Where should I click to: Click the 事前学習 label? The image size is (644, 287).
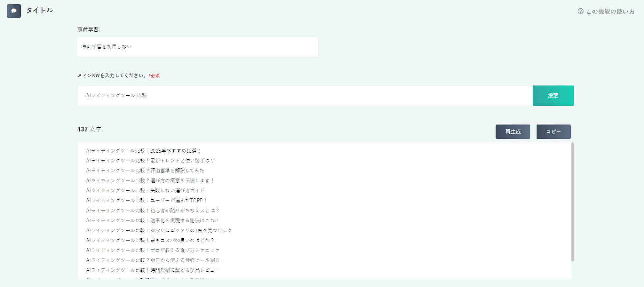[88, 30]
